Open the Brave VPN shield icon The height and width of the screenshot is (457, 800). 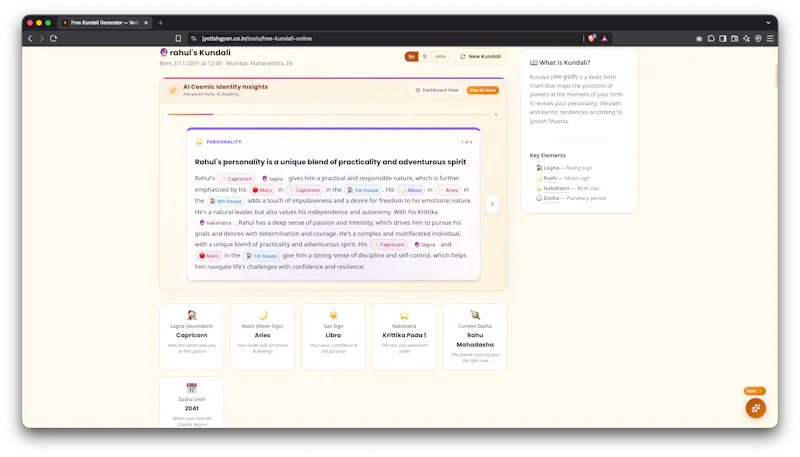[x=758, y=38]
